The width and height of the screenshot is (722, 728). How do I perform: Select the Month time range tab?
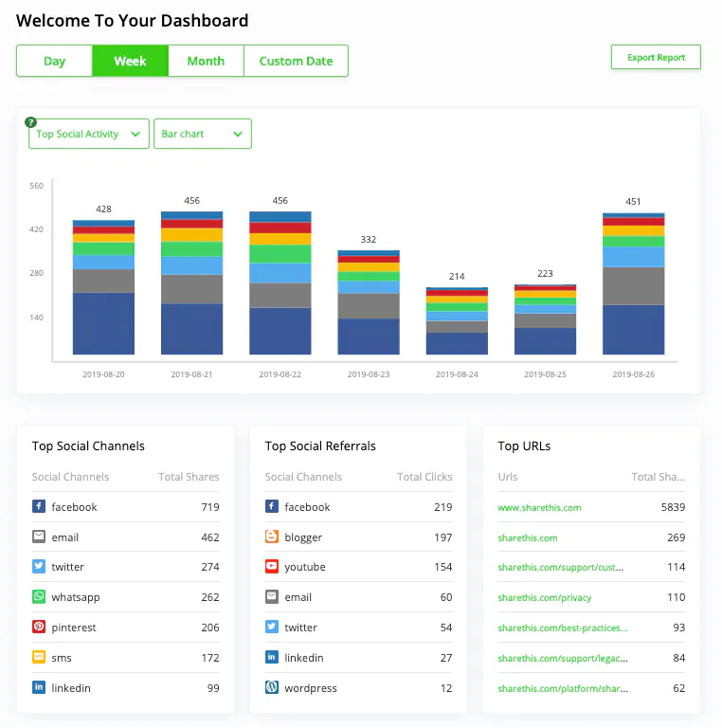click(206, 62)
